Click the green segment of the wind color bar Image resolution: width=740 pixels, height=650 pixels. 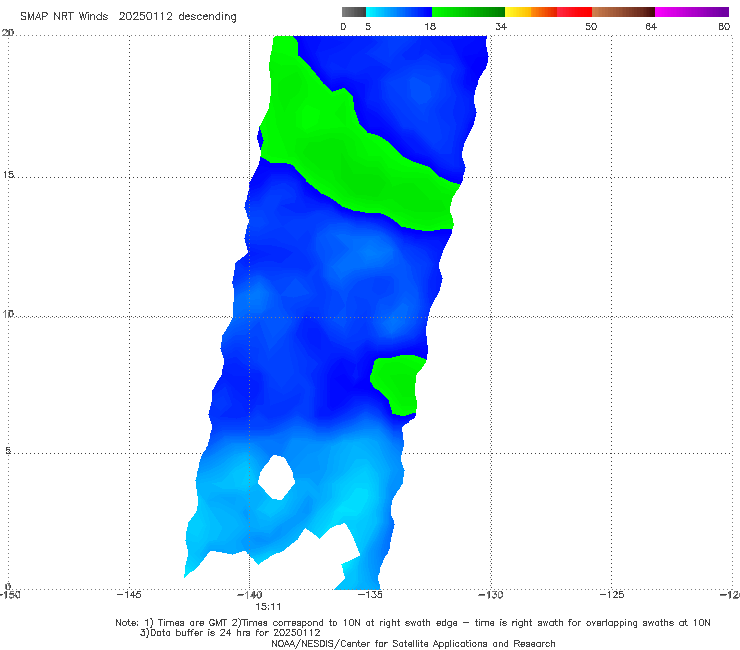click(468, 12)
